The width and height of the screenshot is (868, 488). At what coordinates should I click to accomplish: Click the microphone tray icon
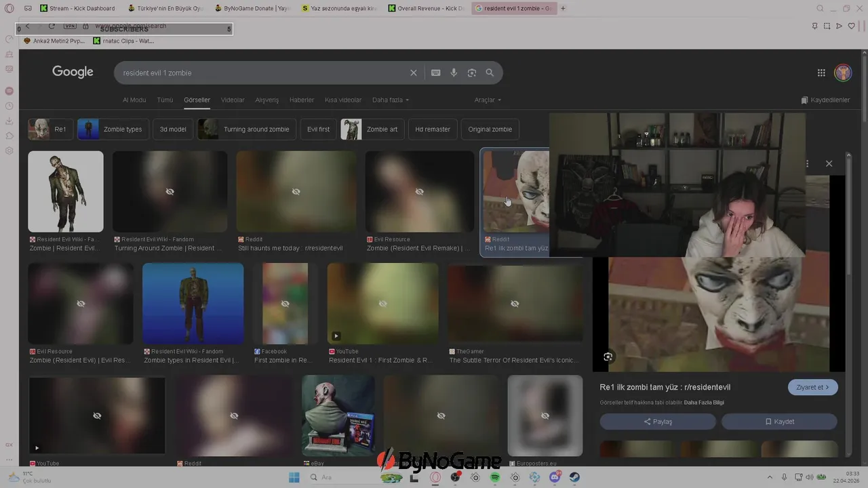(x=784, y=477)
